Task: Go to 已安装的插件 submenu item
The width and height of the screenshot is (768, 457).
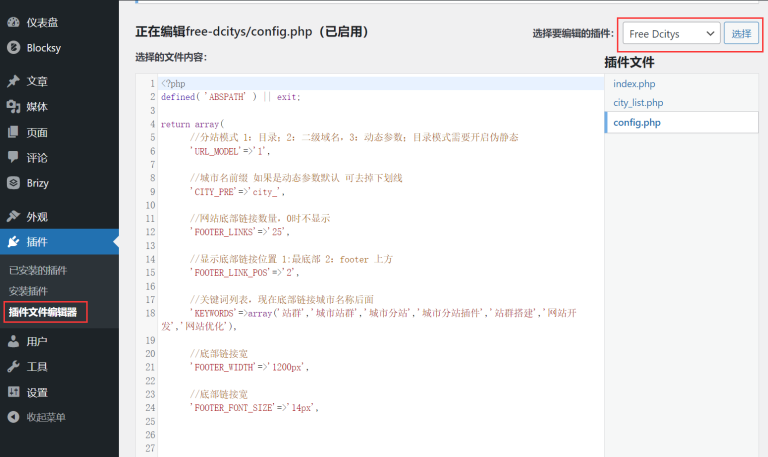Action: (38, 270)
